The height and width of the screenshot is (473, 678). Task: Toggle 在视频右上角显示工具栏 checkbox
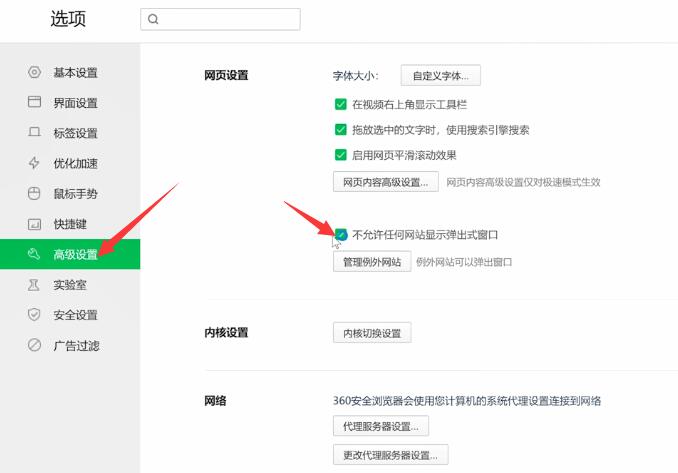[x=341, y=104]
